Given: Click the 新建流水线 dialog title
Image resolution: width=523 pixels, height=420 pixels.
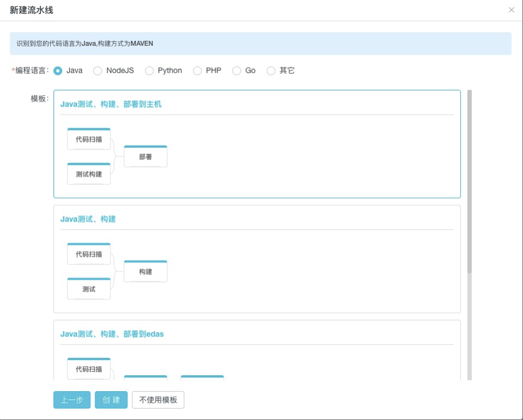Looking at the screenshot, I should [x=31, y=10].
